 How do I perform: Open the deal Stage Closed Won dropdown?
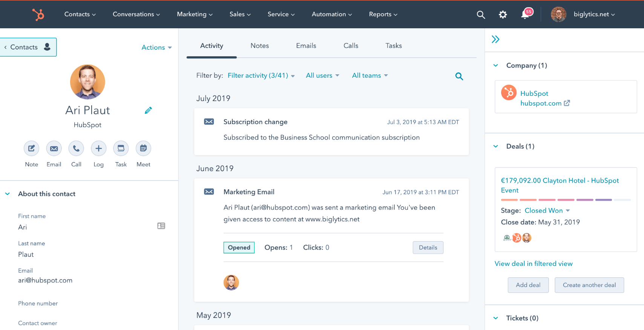pyautogui.click(x=547, y=210)
